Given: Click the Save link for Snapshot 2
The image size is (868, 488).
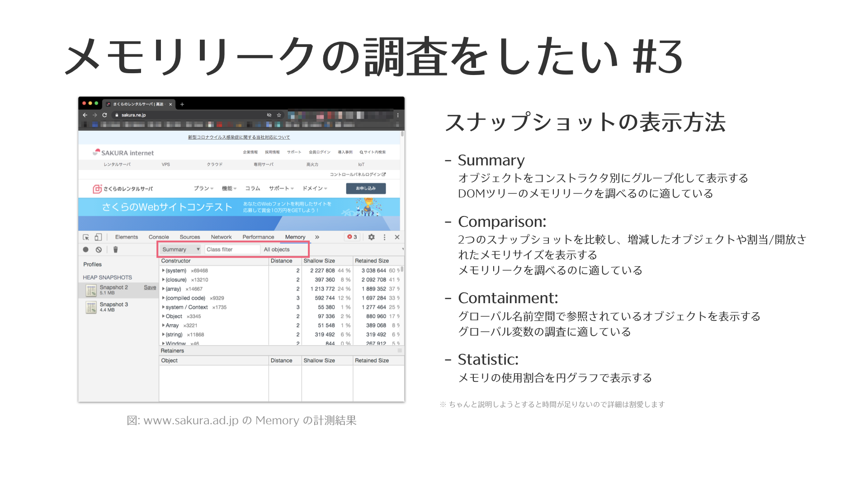Looking at the screenshot, I should coord(150,287).
